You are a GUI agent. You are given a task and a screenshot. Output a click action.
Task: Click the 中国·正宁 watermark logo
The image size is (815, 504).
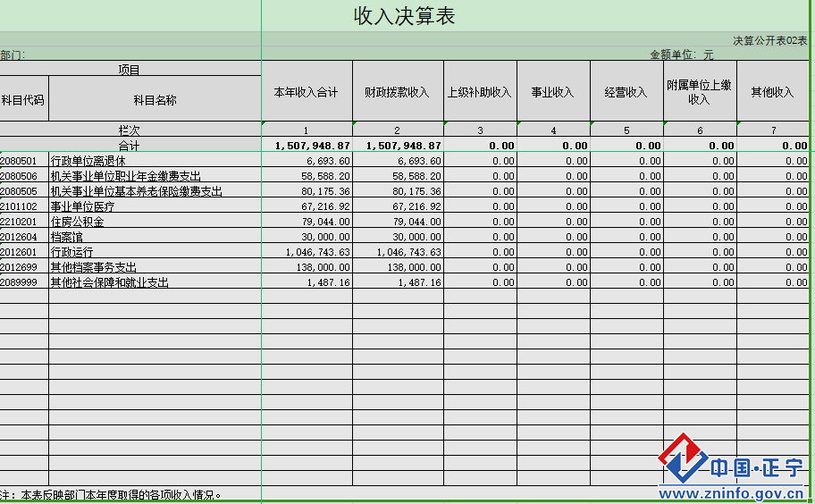(x=733, y=465)
